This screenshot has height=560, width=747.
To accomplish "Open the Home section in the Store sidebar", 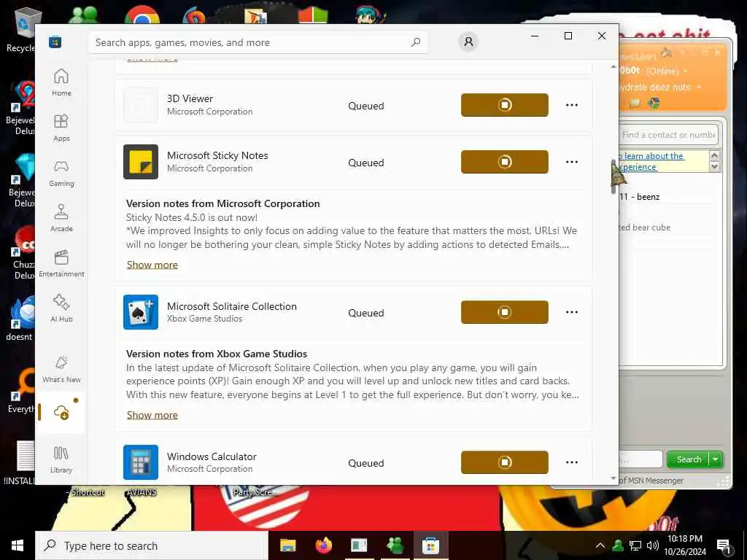I will click(61, 82).
